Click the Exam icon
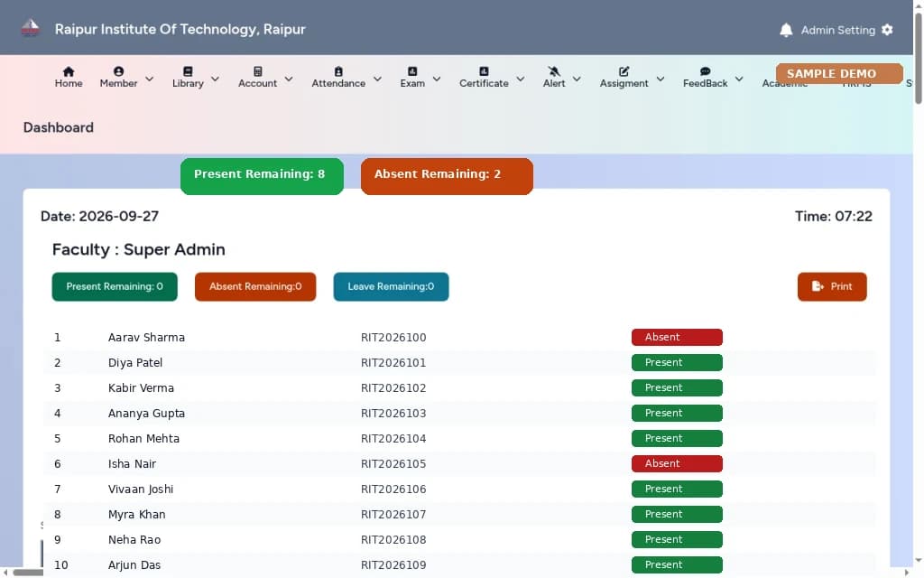 pyautogui.click(x=412, y=71)
